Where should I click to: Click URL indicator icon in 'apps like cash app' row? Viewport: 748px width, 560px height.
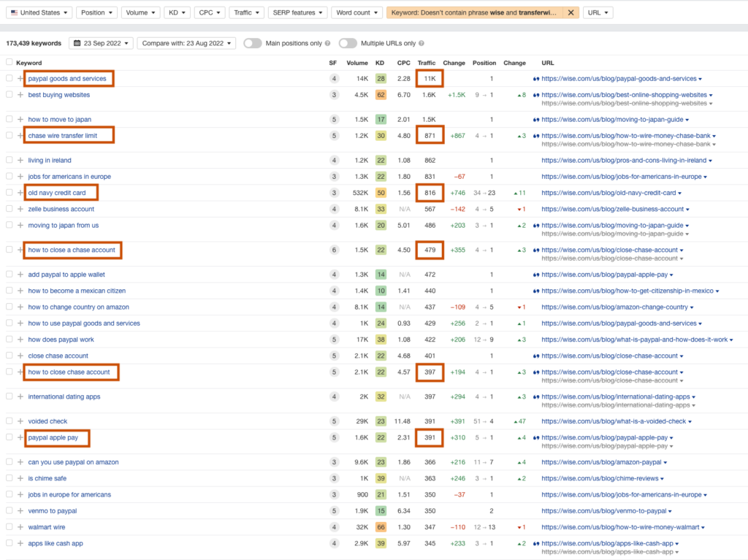535,543
